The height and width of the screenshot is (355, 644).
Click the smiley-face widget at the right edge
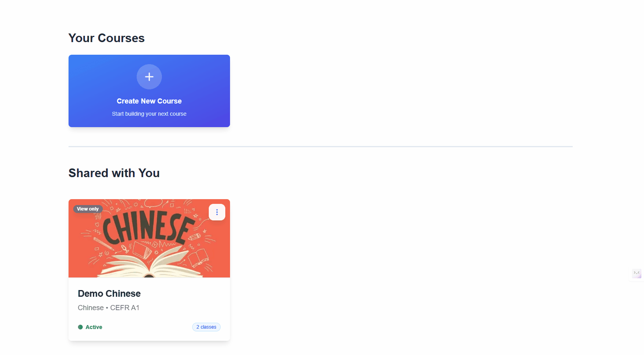click(637, 273)
